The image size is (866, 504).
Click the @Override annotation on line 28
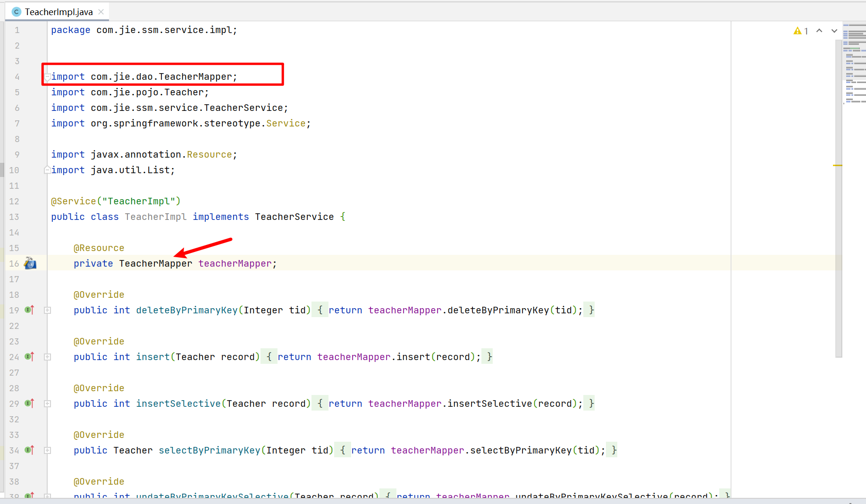[x=99, y=388]
